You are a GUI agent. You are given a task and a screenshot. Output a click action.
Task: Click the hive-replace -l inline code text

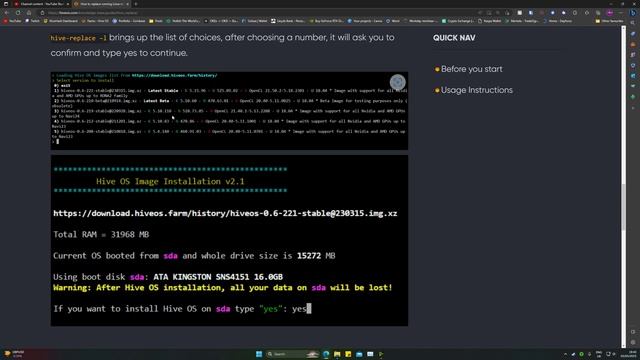click(78, 38)
